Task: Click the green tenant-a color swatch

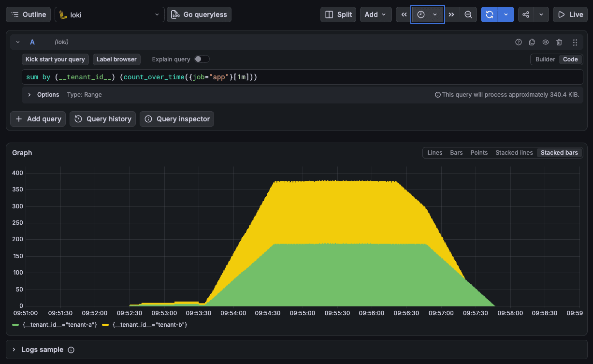Action: click(15, 325)
